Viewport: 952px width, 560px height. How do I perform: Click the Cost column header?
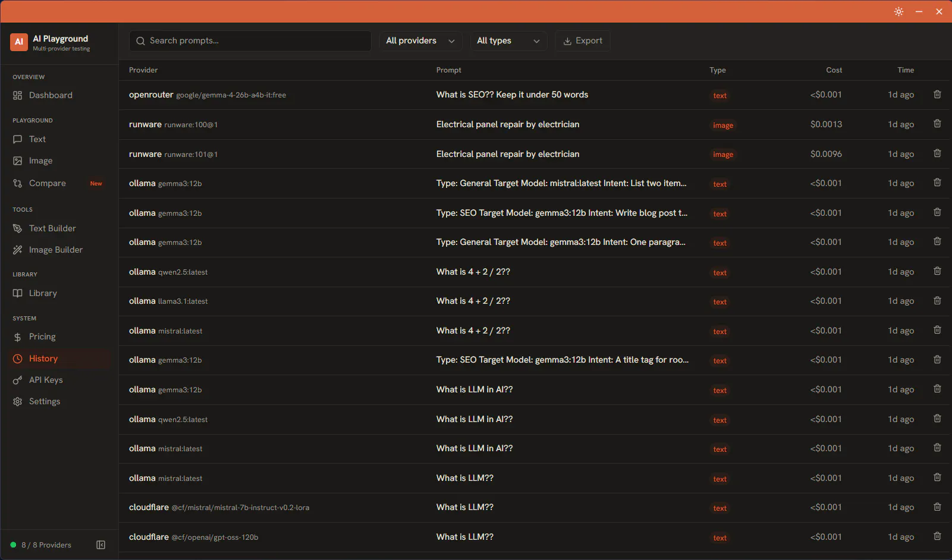click(834, 70)
